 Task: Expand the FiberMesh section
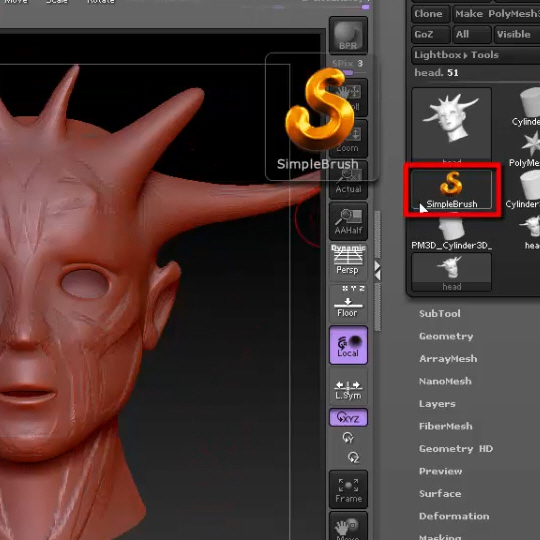[446, 426]
